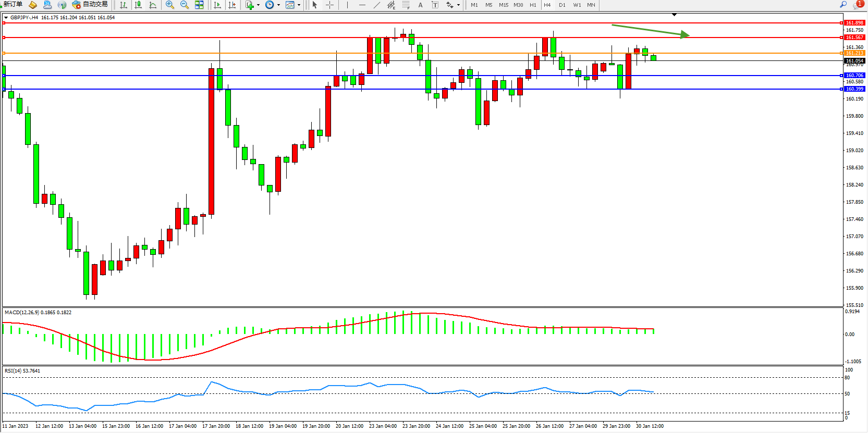Click the zoom in magnifier icon
868x433 pixels.
coord(169,5)
